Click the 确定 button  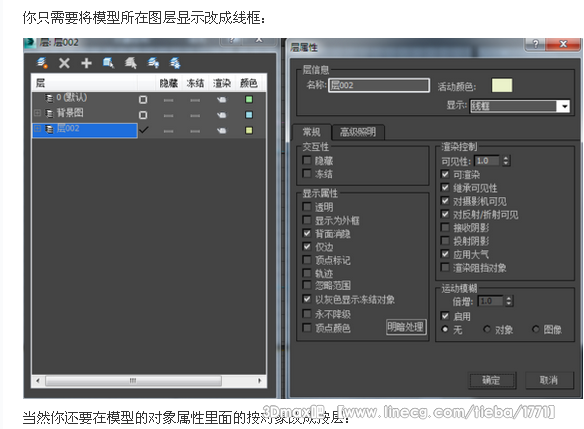(x=492, y=380)
